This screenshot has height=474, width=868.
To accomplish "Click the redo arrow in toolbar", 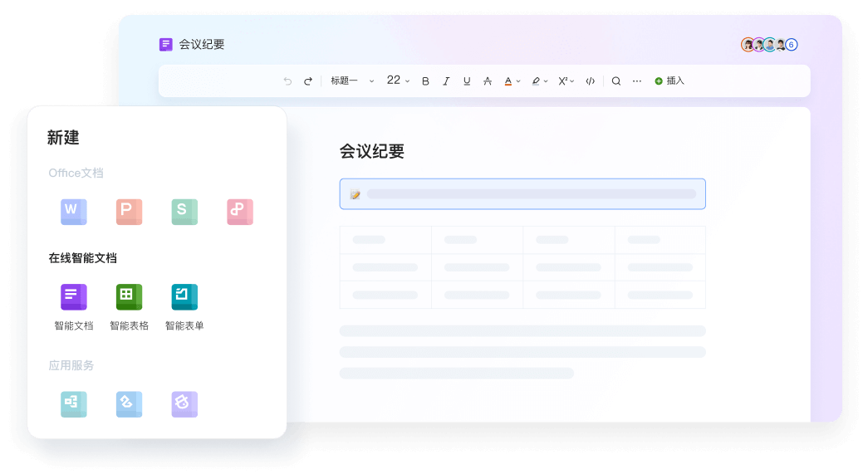I will click(308, 81).
